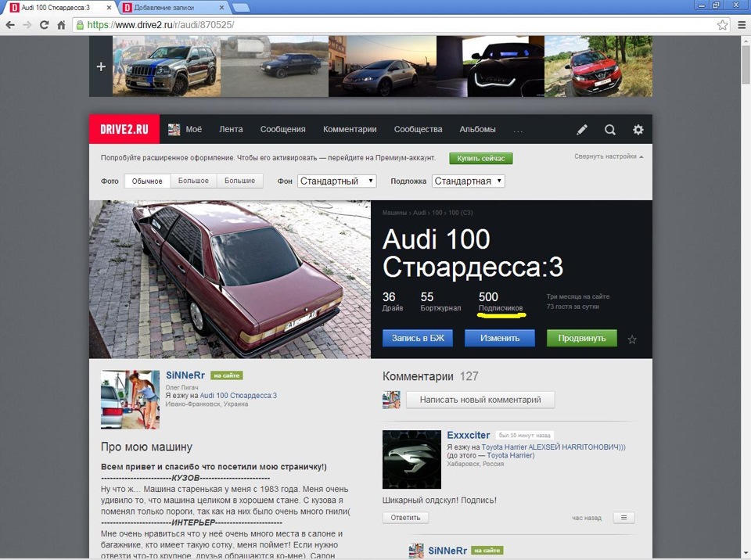Collapse settings via Свернуть настройки
The width and height of the screenshot is (751, 560).
pyautogui.click(x=609, y=156)
